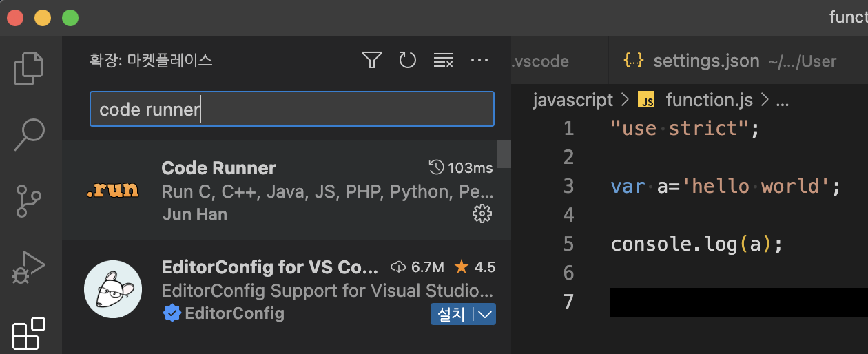Open the Source Control view
The width and height of the screenshot is (868, 354).
pos(29,200)
